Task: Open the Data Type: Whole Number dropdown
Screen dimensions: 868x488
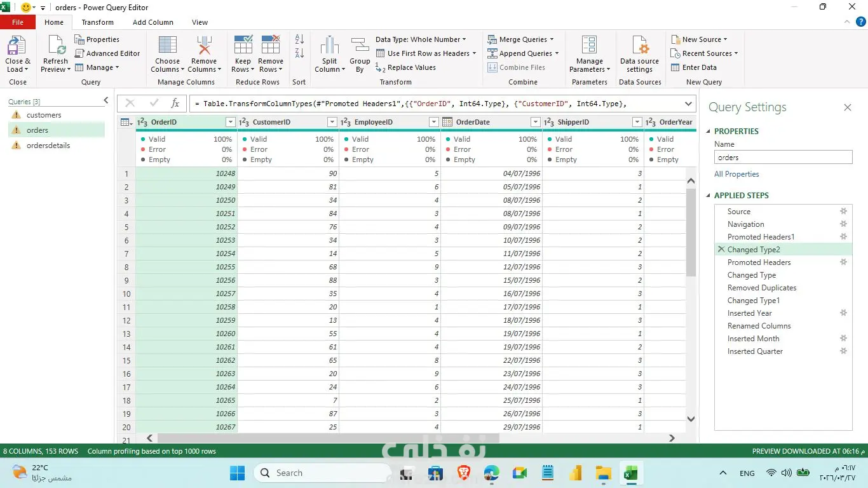Action: (x=421, y=39)
